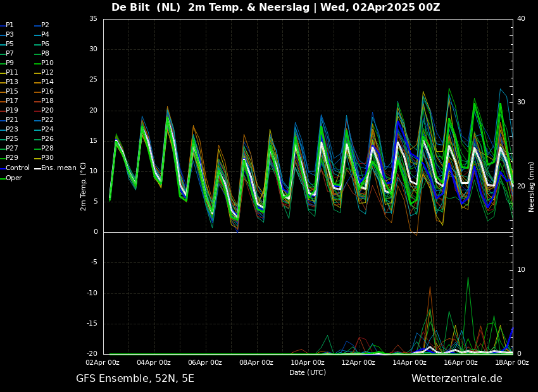Click the '18Apr 00z' tick label
The height and width of the screenshot is (392, 538).
tap(511, 362)
